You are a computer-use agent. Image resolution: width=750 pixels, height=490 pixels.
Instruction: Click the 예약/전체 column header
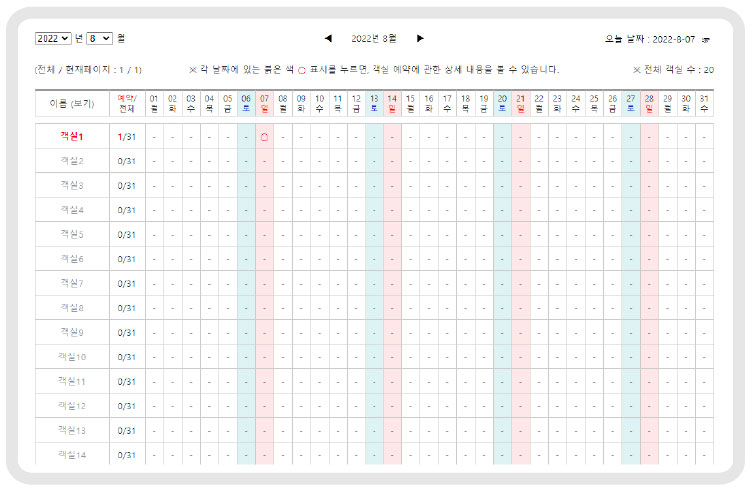tap(126, 103)
